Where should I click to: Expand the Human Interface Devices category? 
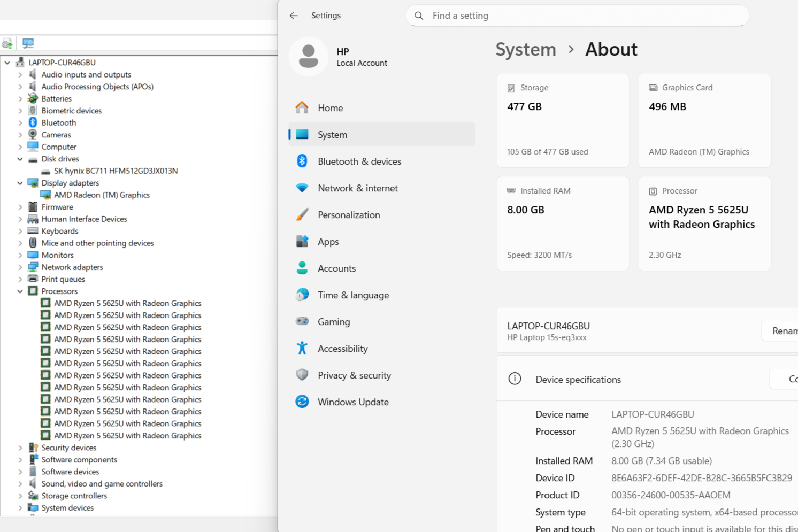coord(20,219)
